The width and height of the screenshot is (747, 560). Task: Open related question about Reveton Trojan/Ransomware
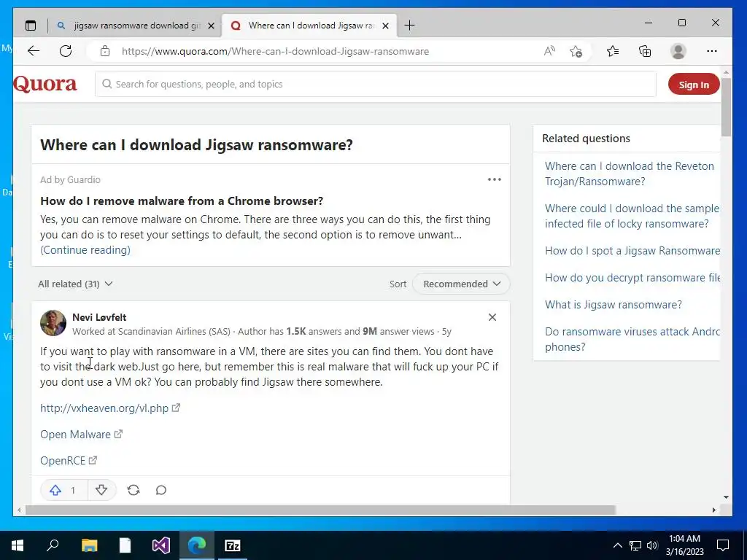click(x=630, y=174)
